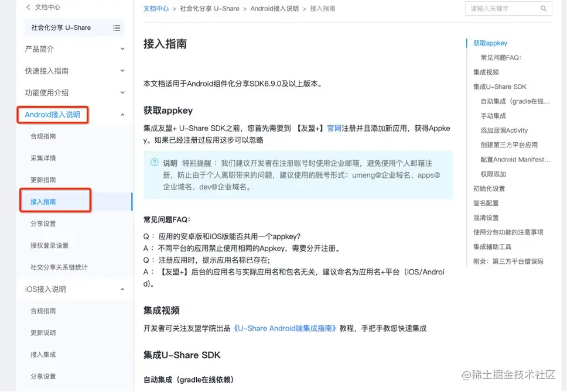Open 合规指南 under iOS接入说明

pos(43,311)
